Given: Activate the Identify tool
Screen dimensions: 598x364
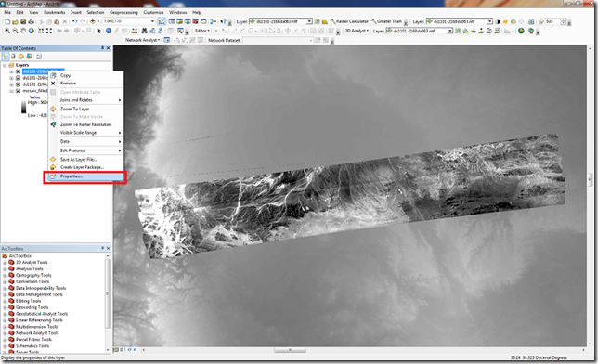Looking at the screenshot, I should (109, 31).
